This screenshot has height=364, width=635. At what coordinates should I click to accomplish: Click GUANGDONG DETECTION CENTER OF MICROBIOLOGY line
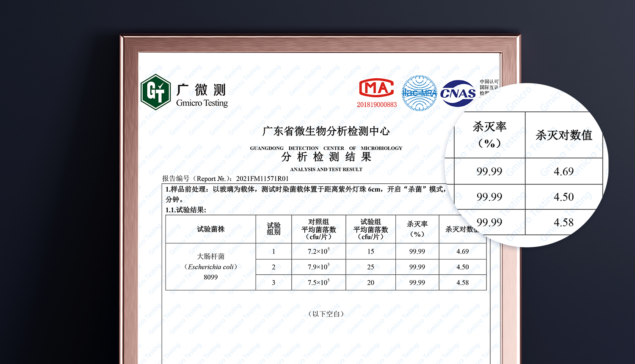tap(326, 148)
